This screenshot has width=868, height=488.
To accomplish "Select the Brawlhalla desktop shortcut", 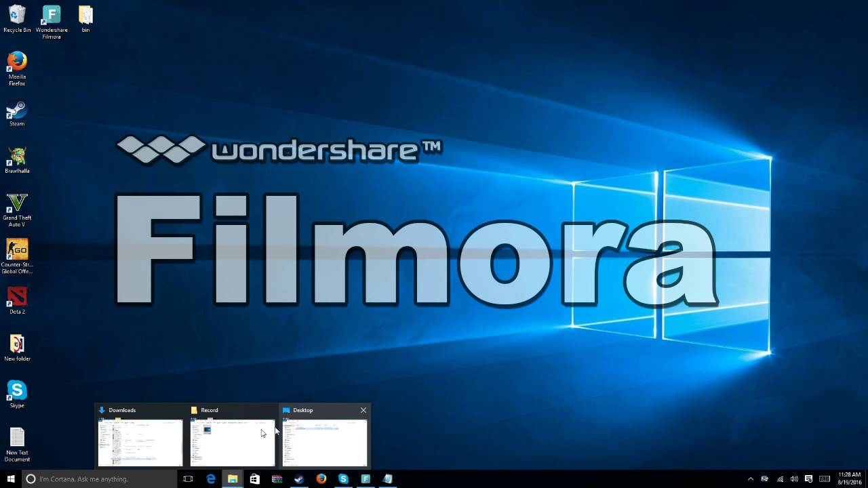I will point(17,160).
